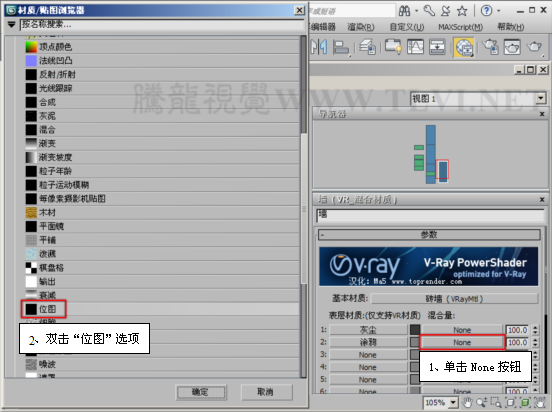Click the 涂鸦 coat material button
This screenshot has width=552, height=412.
pyautogui.click(x=368, y=342)
